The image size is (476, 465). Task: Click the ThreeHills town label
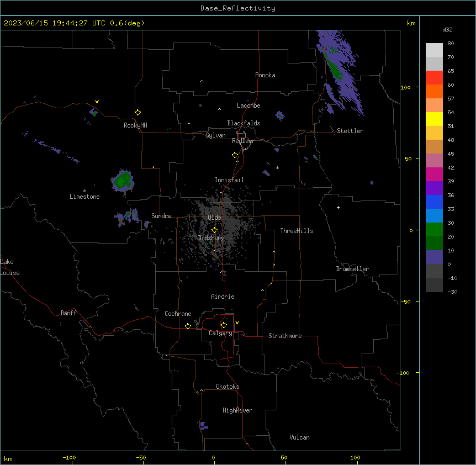(x=297, y=231)
